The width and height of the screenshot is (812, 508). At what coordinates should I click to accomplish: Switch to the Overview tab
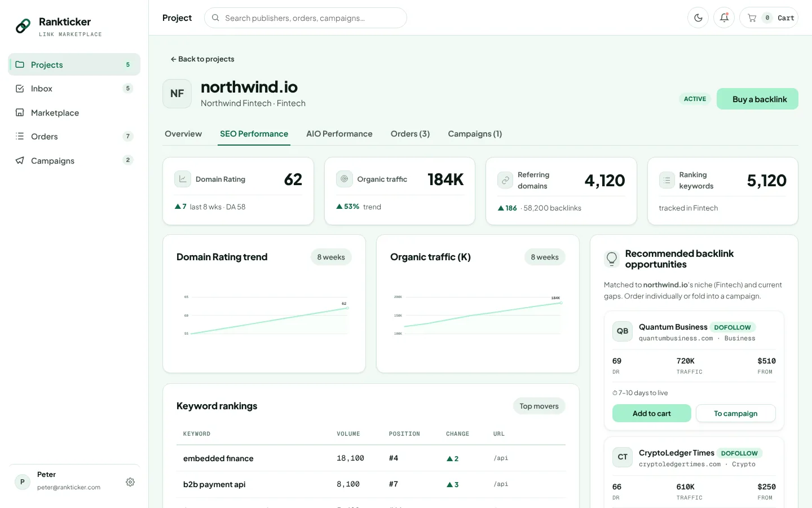183,134
